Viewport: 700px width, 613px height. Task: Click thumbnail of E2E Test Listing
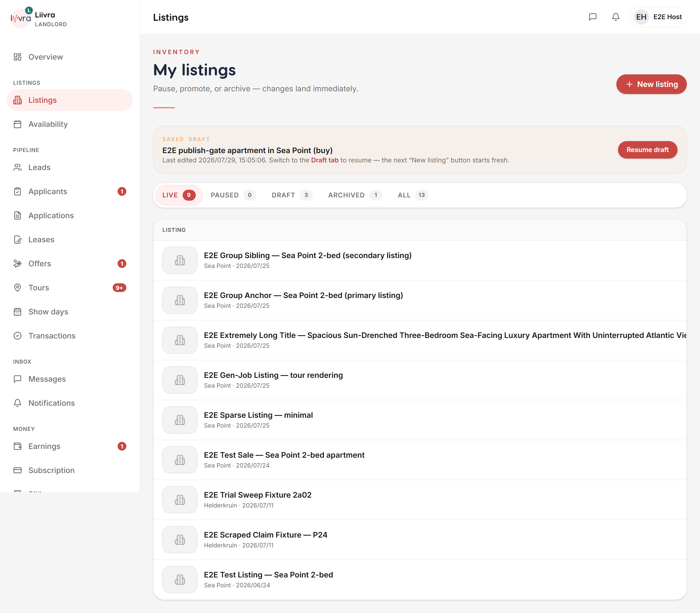(180, 579)
